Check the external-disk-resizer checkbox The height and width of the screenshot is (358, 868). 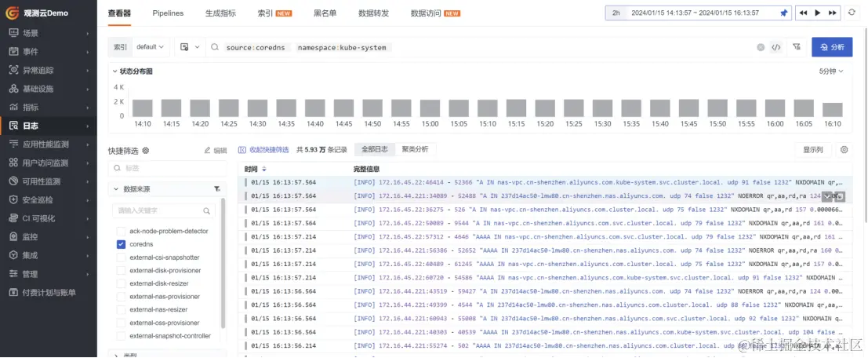point(122,283)
